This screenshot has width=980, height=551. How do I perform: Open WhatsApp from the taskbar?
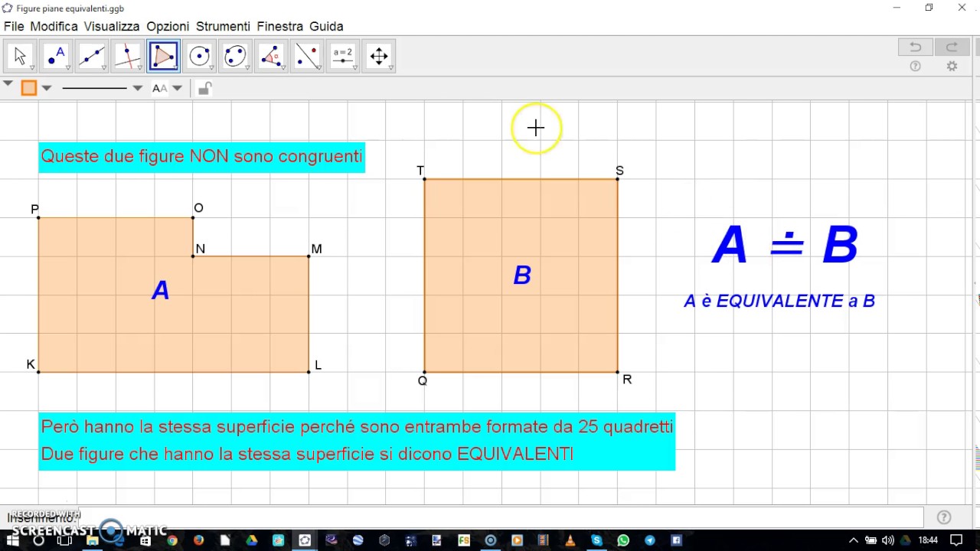(623, 540)
